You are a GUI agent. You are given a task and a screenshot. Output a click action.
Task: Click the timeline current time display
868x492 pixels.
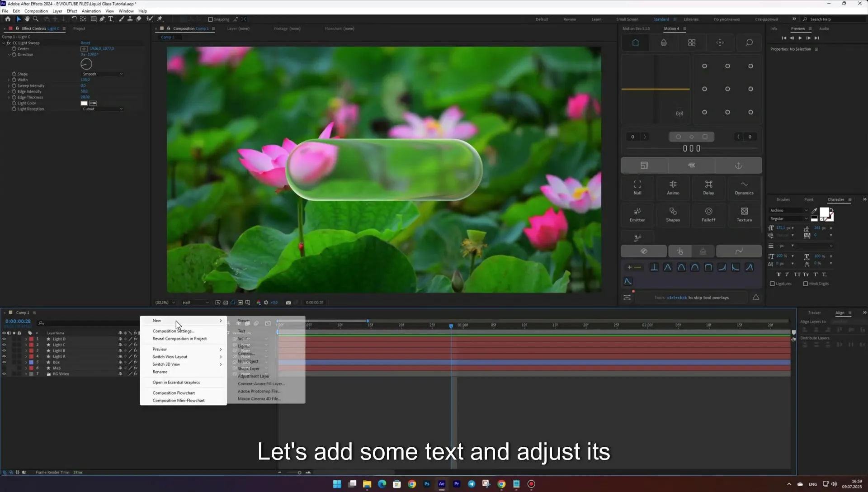(x=18, y=322)
